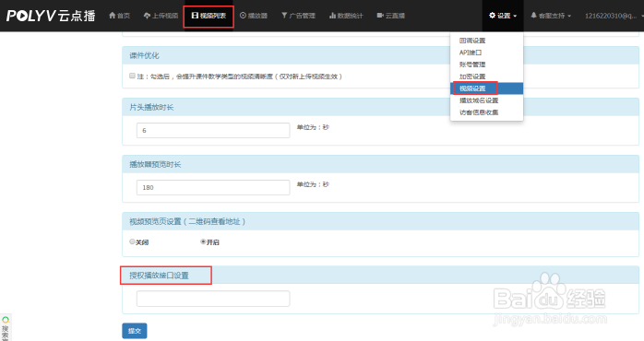Click the 视频预览页设置（二维码查看地址）heading
Screen dimensions: 644x341
(187, 221)
